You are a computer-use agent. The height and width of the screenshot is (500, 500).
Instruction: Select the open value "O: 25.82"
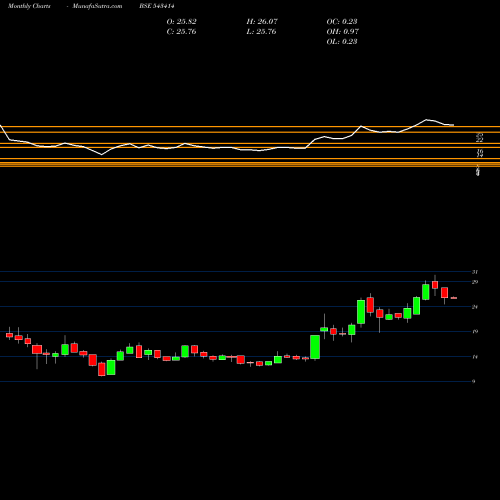tap(181, 22)
